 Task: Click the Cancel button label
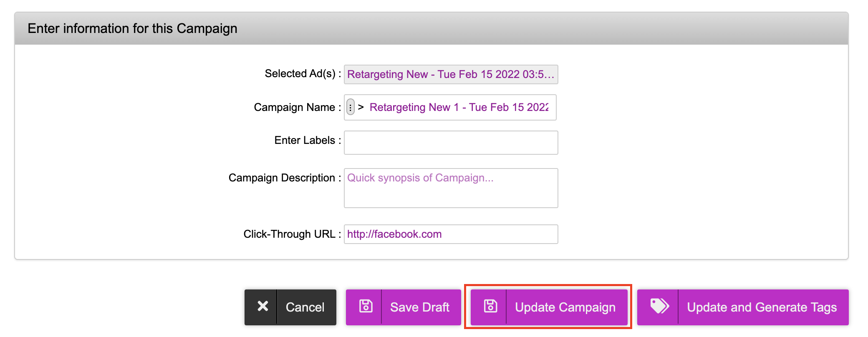[305, 307]
